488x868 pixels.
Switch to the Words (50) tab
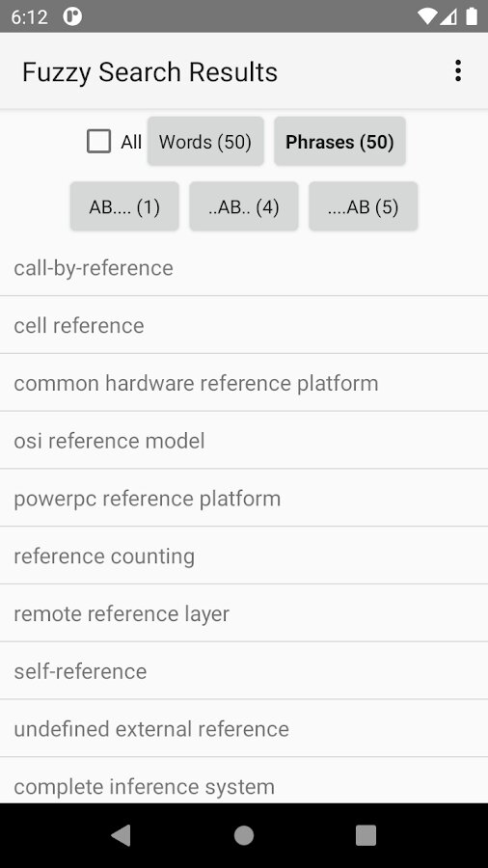coord(205,141)
